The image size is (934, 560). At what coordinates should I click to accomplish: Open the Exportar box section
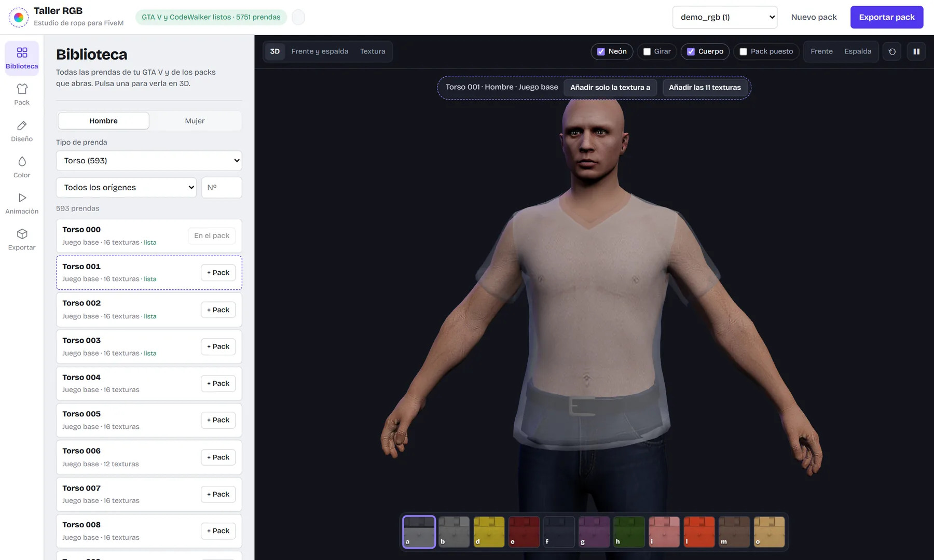point(22,240)
